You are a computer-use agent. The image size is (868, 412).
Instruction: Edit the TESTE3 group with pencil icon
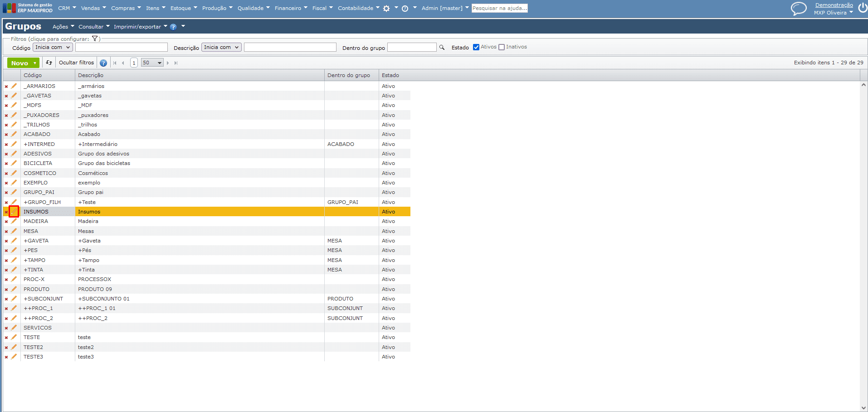point(14,357)
